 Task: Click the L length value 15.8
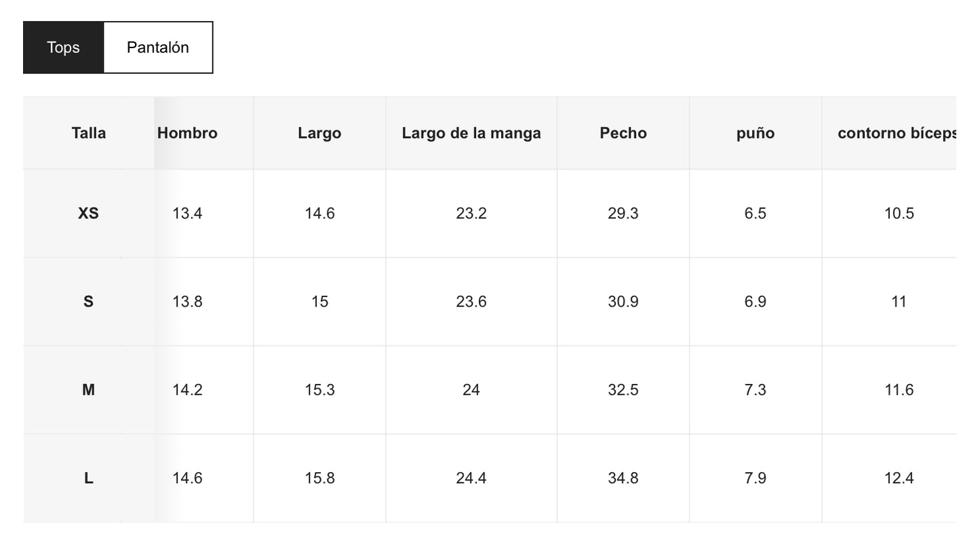pyautogui.click(x=319, y=478)
